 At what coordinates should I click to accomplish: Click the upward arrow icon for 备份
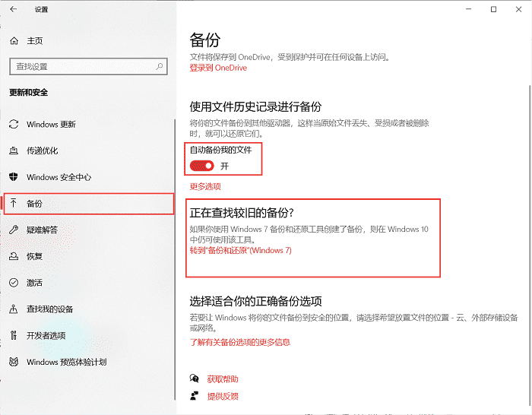[13, 203]
